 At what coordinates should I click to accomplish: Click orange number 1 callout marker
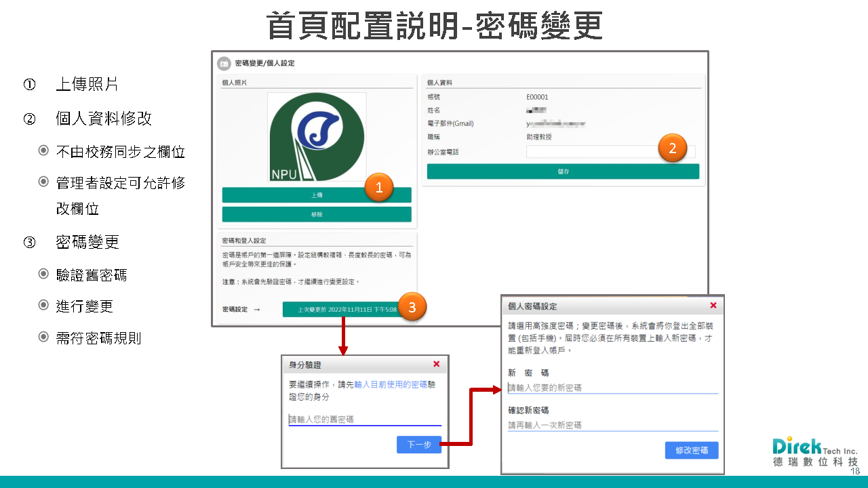click(379, 188)
